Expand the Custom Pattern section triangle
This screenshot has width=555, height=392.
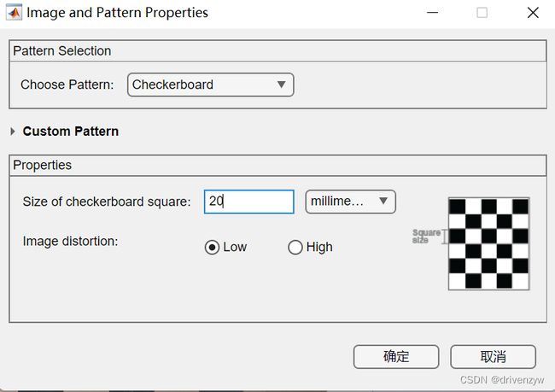pos(13,132)
